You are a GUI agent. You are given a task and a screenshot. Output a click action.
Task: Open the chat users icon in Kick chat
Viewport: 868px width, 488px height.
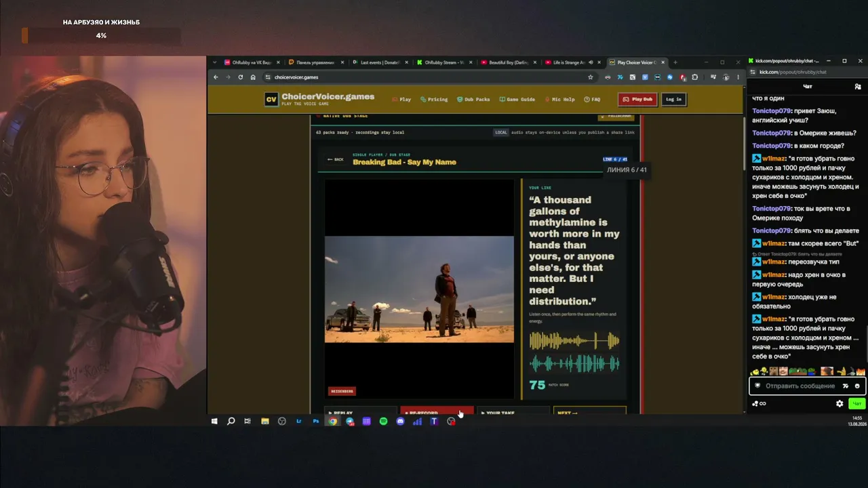coord(858,87)
